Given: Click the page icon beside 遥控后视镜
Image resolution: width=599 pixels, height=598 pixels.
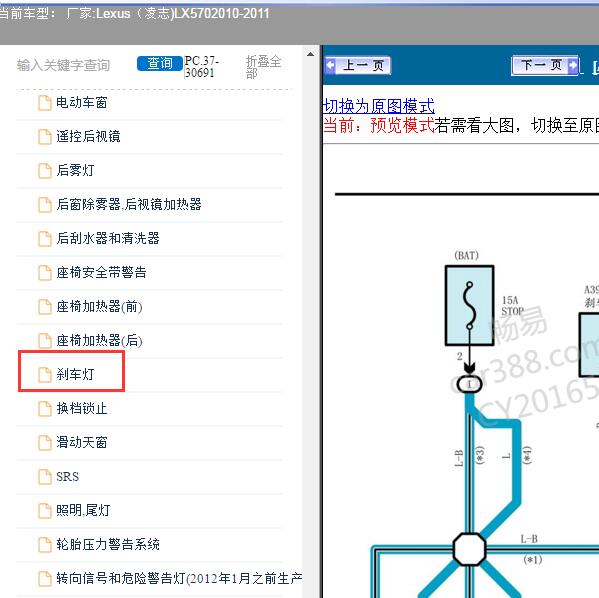Looking at the screenshot, I should (45, 137).
